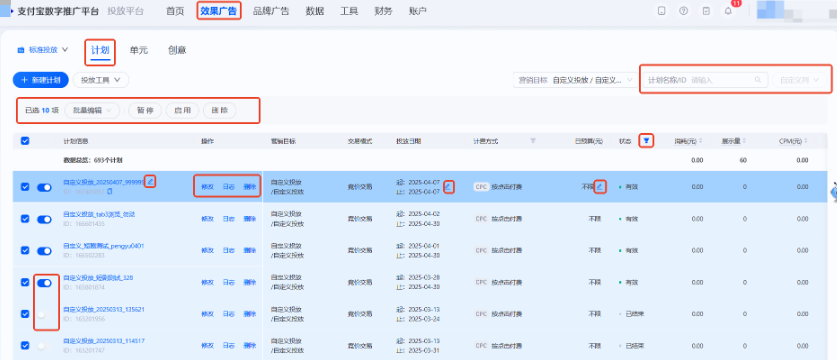The height and width of the screenshot is (360, 837).
Task: Click 修改 for plan ID 166601435
Action: coord(207,219)
